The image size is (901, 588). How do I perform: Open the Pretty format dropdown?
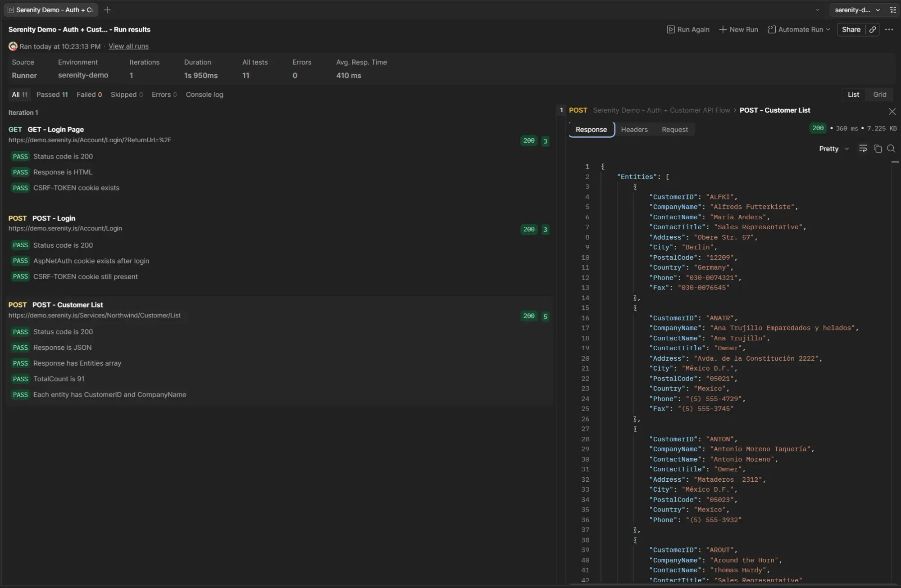833,149
